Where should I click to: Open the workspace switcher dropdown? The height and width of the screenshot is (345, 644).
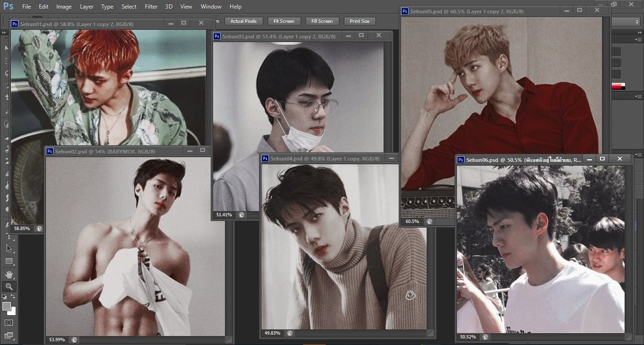627,21
